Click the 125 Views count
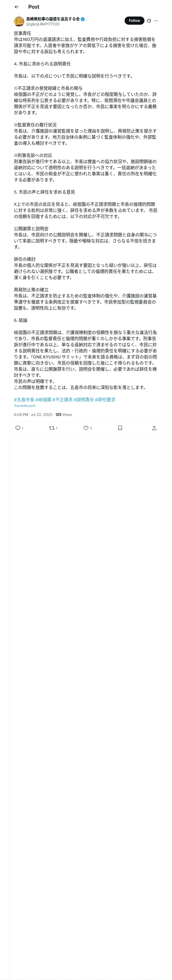Image resolution: width=172 pixels, height=980 pixels. (64, 415)
